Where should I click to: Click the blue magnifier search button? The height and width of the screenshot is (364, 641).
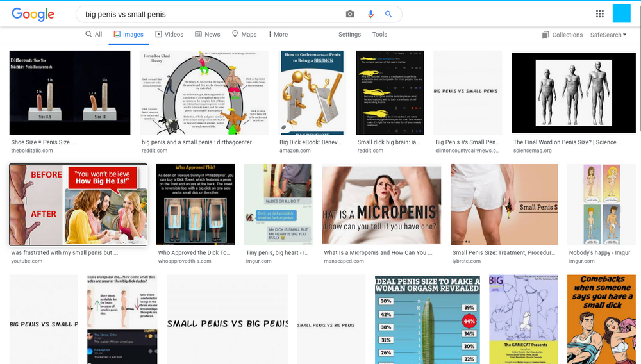[388, 14]
